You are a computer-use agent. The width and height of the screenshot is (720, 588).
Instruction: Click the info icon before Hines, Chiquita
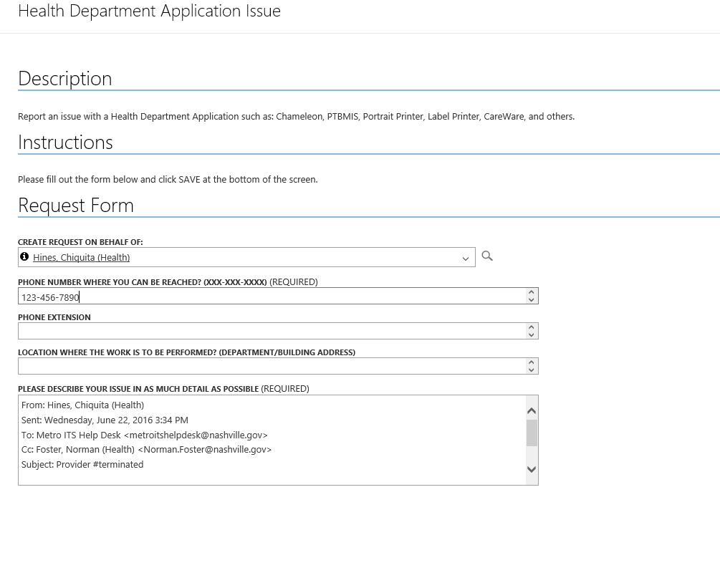(x=24, y=256)
